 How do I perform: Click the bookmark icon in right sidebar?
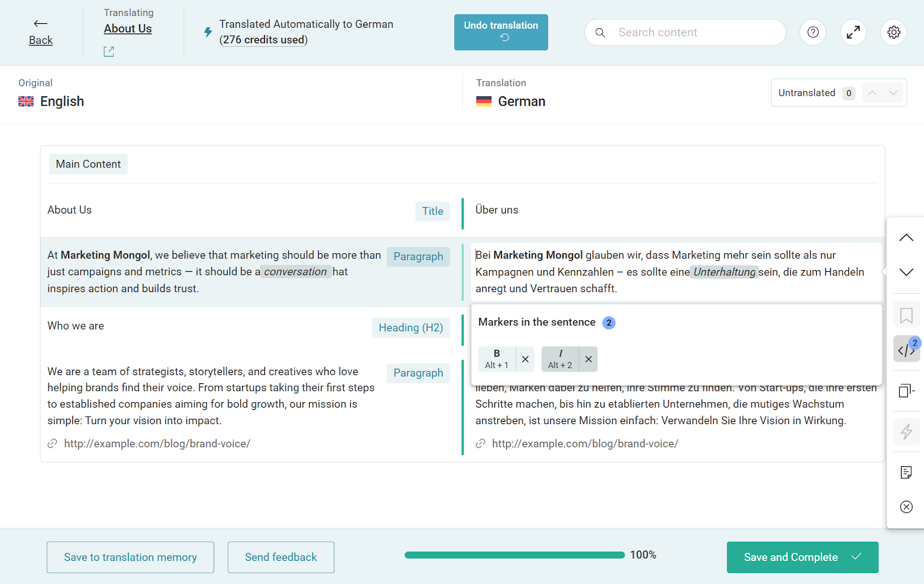(x=906, y=316)
